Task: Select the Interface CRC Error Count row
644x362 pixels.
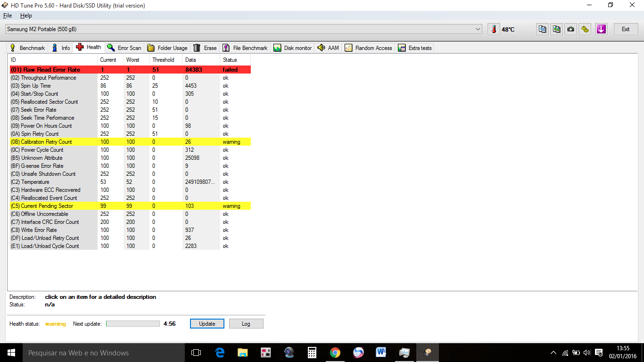Action: click(130, 222)
